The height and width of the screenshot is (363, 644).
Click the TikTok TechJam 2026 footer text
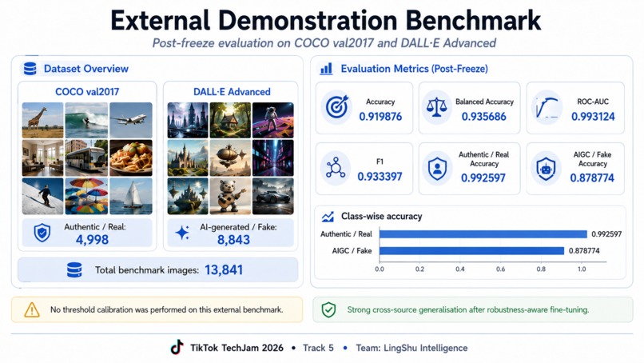tap(237, 348)
